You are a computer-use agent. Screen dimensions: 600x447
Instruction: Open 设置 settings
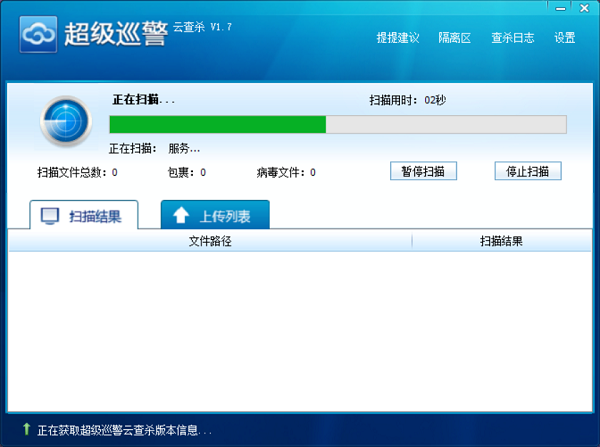[x=565, y=38]
